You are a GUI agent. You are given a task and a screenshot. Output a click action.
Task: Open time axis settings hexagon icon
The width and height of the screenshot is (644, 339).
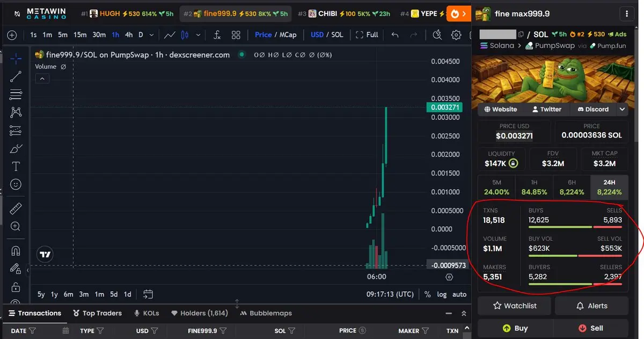click(x=450, y=277)
